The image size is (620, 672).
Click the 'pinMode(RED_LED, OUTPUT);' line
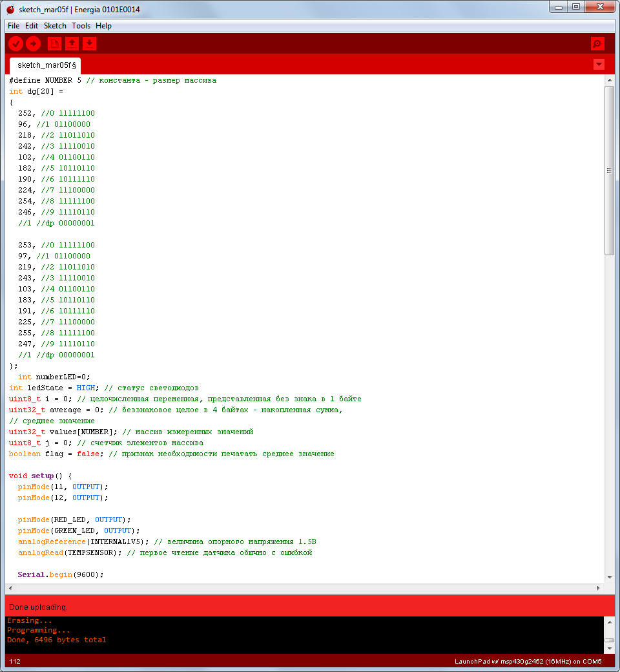pos(74,520)
